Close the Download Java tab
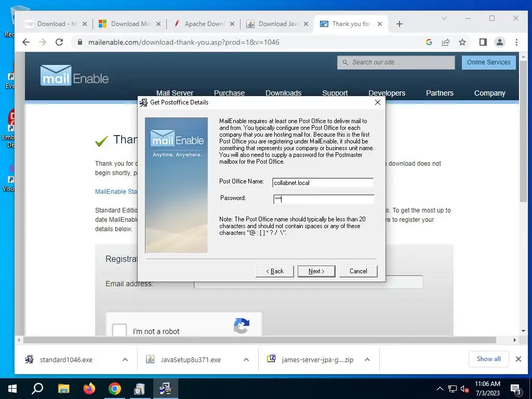The width and height of the screenshot is (532, 399). click(x=306, y=24)
